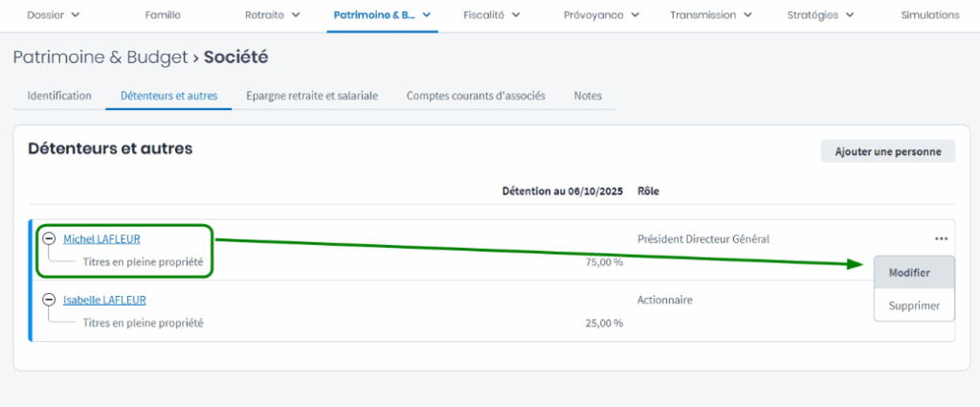Viewport: 980px width, 407px height.
Task: Collapse Isabelle LAFLEUR's holdings row
Action: [49, 300]
